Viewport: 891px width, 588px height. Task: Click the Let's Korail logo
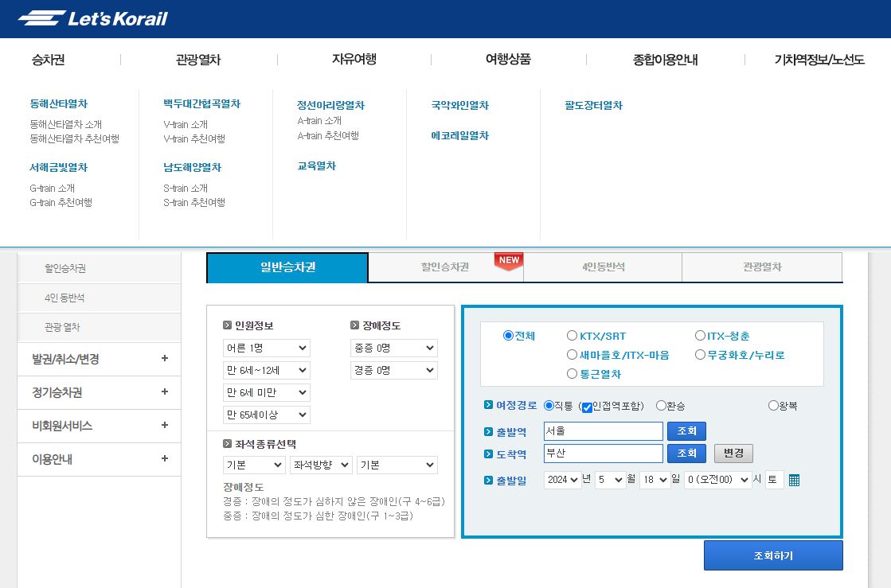click(x=93, y=19)
